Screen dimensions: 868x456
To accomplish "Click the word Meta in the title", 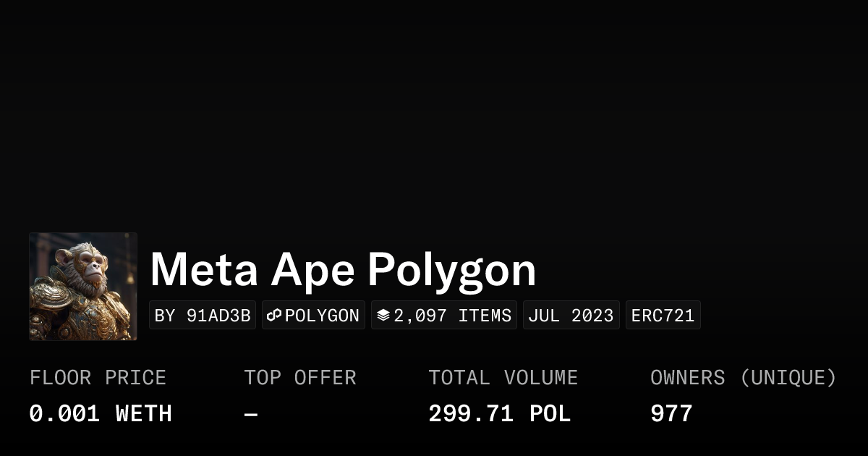I will (x=204, y=269).
